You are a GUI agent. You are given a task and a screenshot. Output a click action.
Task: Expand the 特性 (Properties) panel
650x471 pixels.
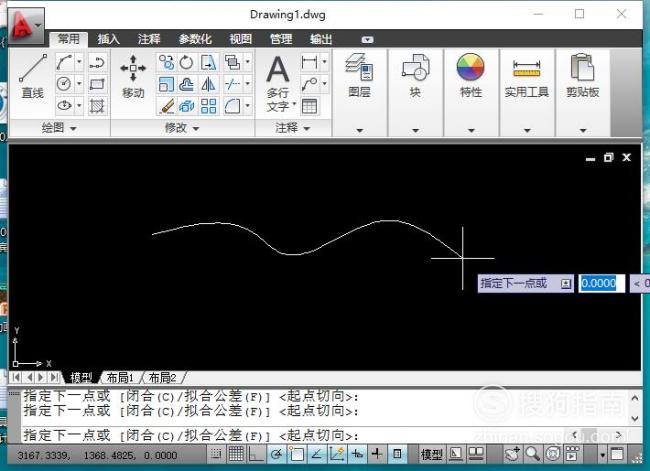(471, 130)
